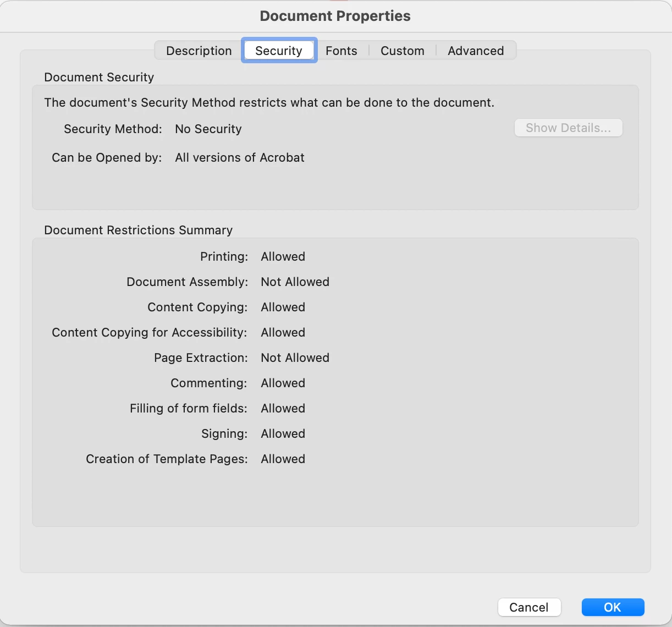
Task: Click the Security Method description sentence
Action: [269, 102]
